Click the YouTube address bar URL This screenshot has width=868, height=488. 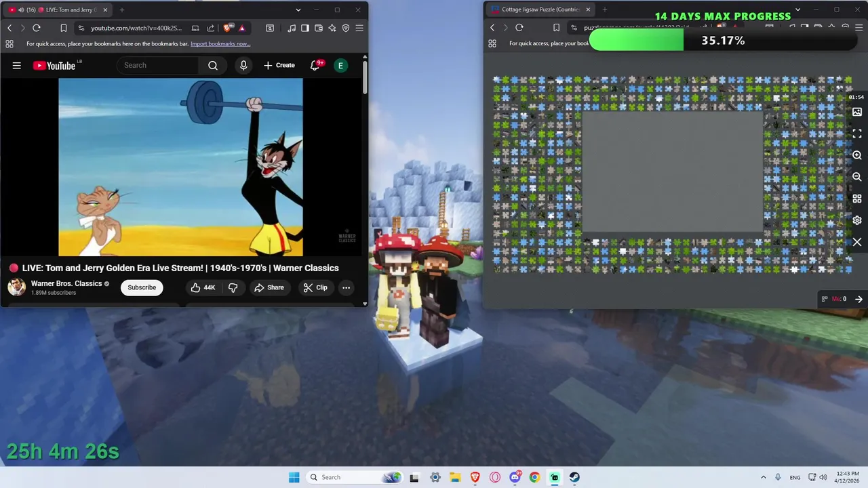pos(136,28)
